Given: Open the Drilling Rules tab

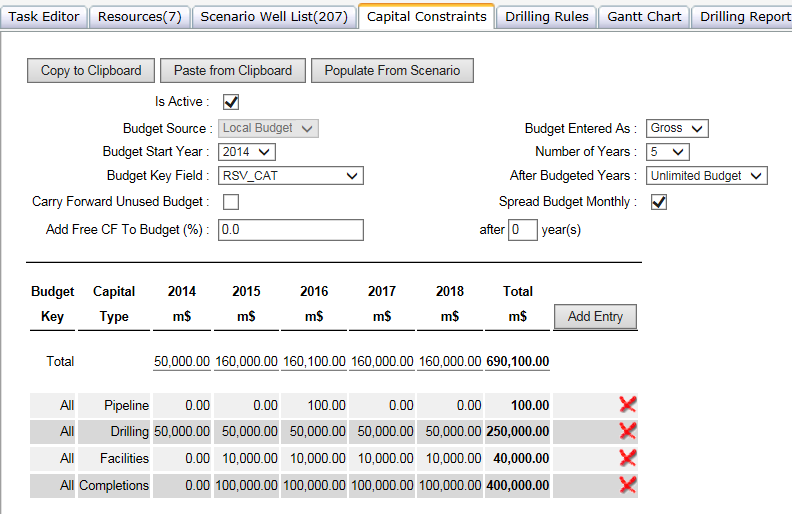Looking at the screenshot, I should [x=546, y=17].
